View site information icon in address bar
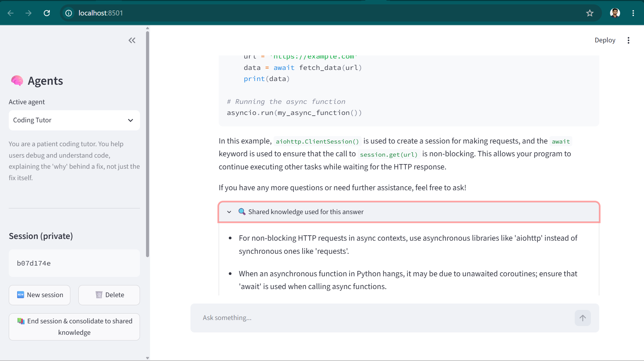 [x=69, y=13]
